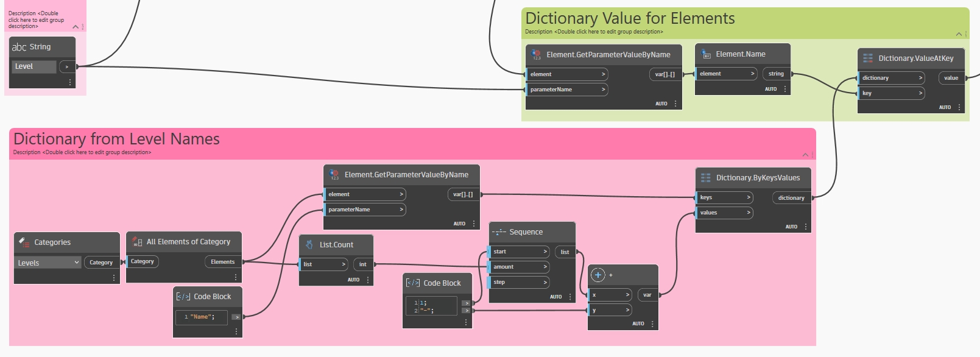The height and width of the screenshot is (357, 980).
Task: Click the Dictionary.ByKeysValues node icon
Action: coord(705,178)
